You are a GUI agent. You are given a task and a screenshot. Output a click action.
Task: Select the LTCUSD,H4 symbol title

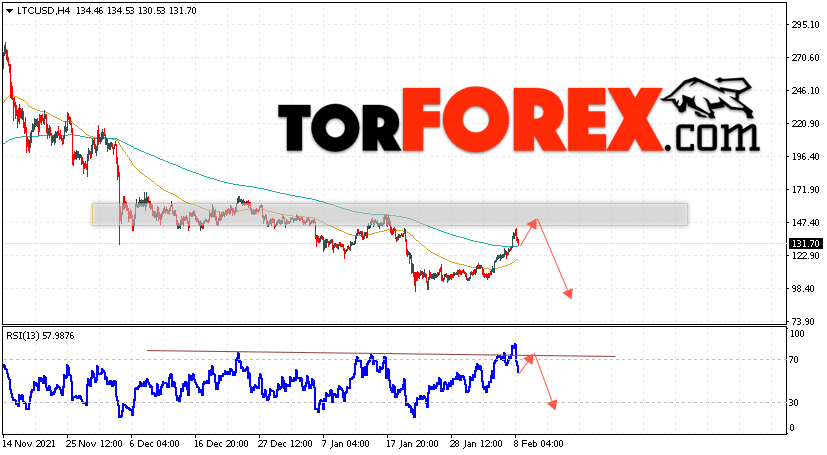(x=44, y=11)
